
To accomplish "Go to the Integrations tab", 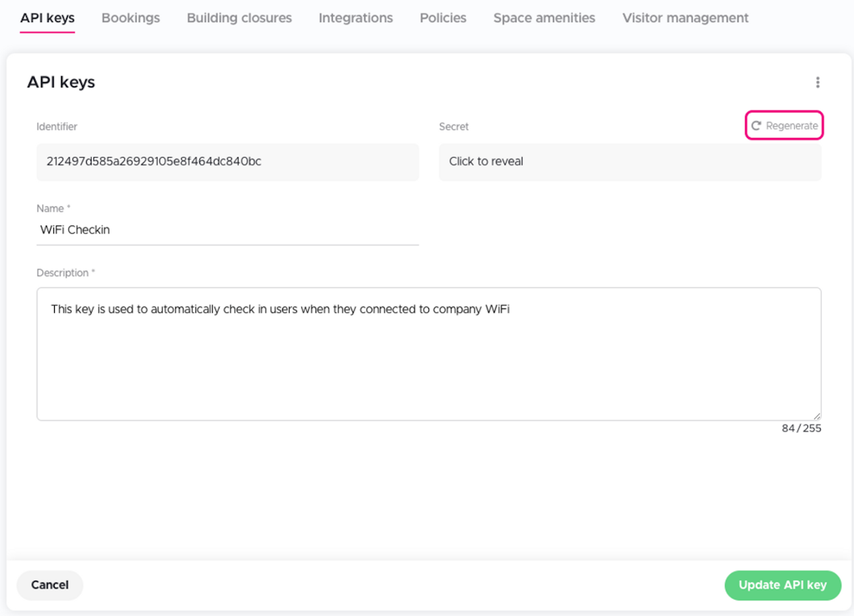I will click(x=356, y=18).
